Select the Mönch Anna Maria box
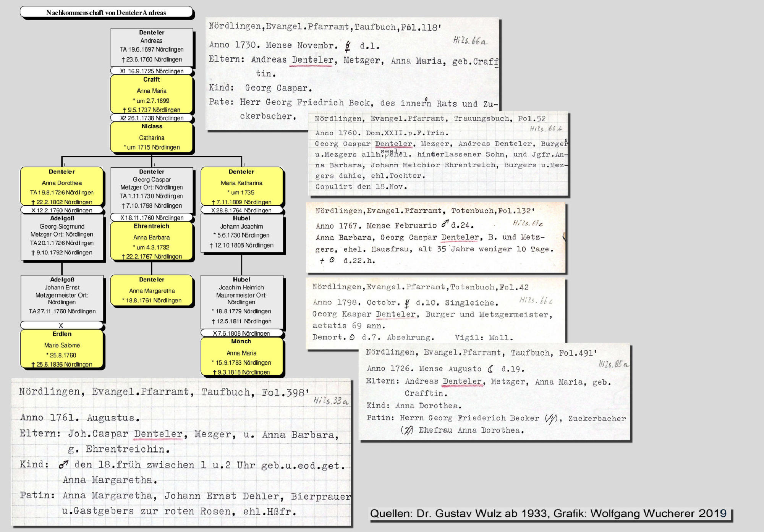The image size is (764, 532). (241, 356)
